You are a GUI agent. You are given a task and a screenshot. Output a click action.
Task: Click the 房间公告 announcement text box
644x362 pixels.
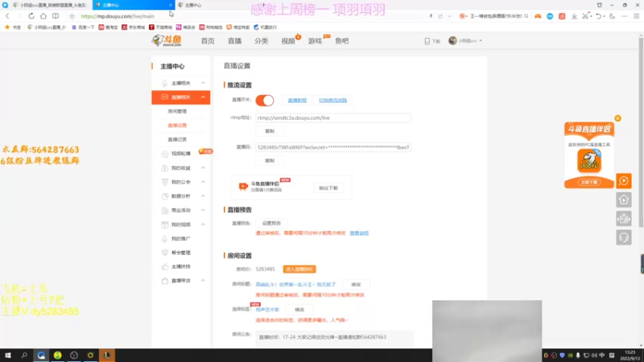[x=334, y=338]
